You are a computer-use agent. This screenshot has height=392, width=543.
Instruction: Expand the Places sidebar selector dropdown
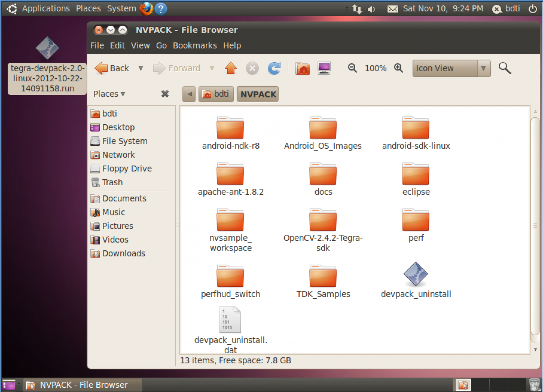pyautogui.click(x=109, y=94)
